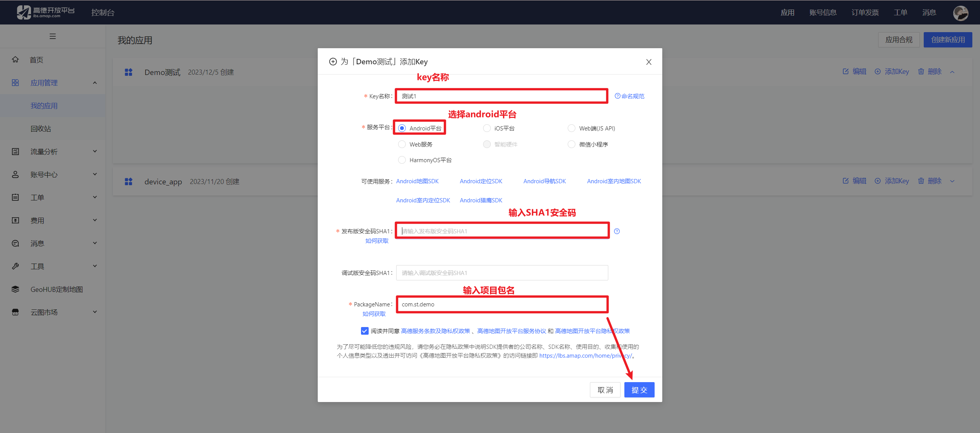This screenshot has height=433, width=980.
Task: Open 订单发票 in top navigation
Action: pos(865,13)
